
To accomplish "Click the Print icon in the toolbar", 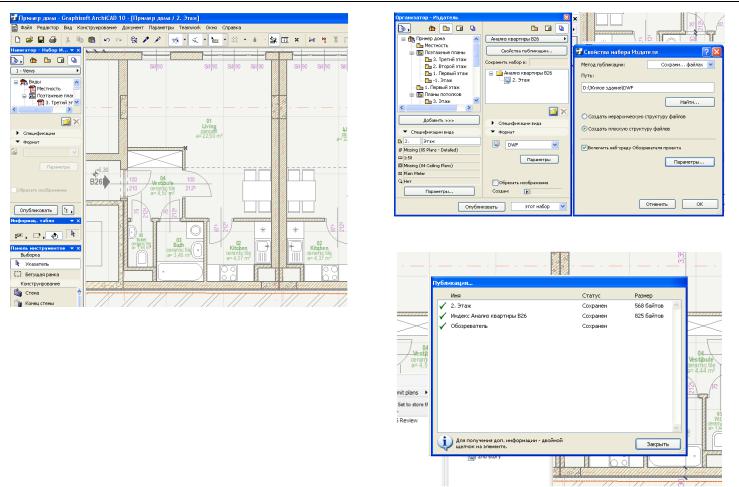I will click(53, 40).
